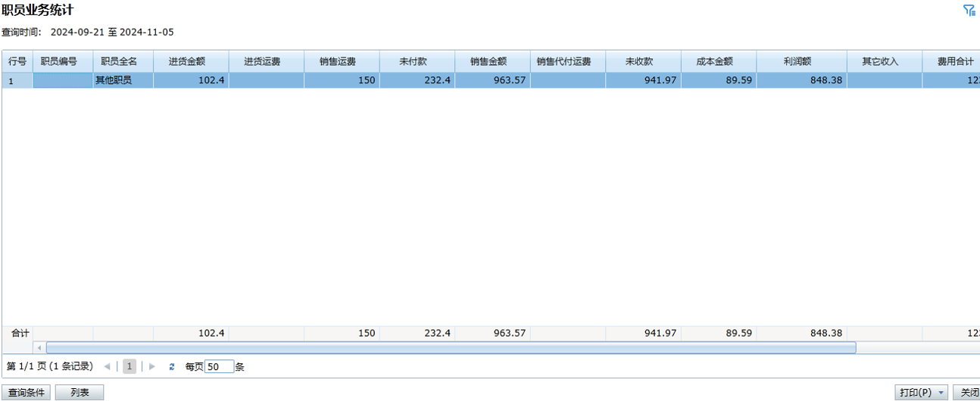This screenshot has width=980, height=401.
Task: Click the 行号 column header
Action: pos(17,61)
